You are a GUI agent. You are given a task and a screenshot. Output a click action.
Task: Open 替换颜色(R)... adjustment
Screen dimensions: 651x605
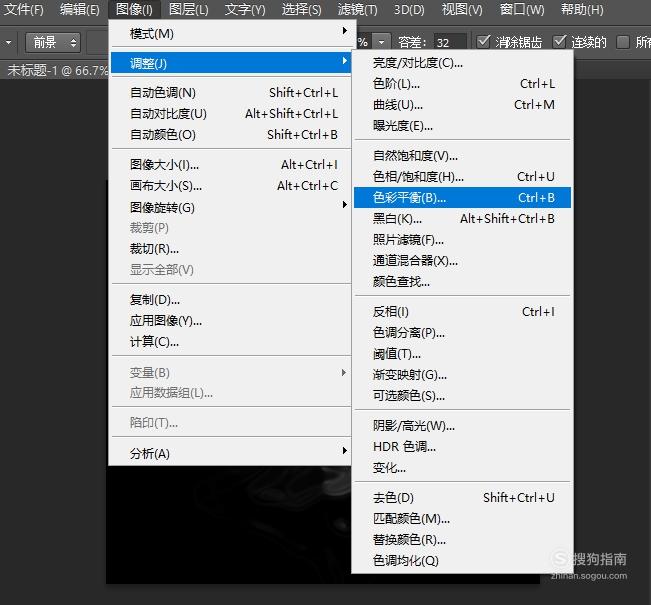click(x=462, y=540)
